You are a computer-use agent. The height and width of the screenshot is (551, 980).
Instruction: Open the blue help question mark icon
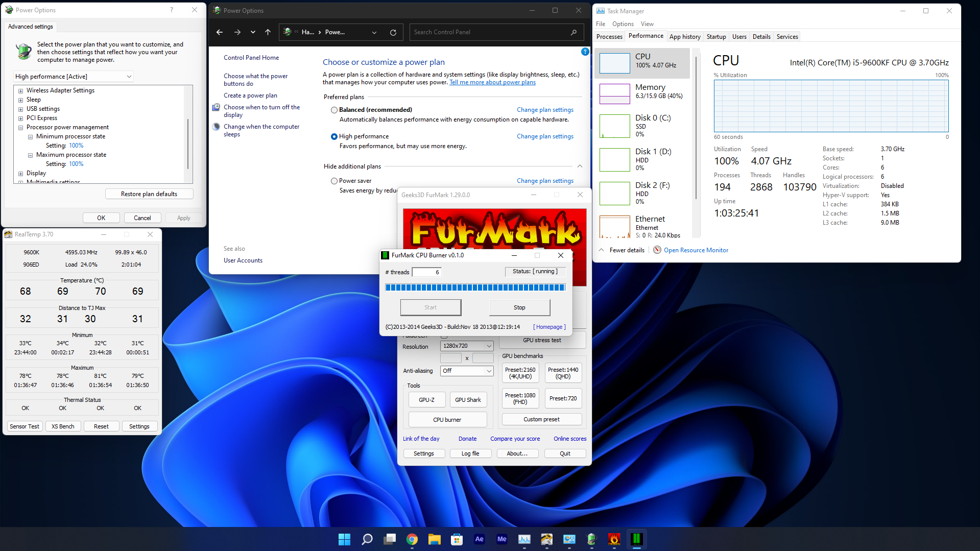(585, 52)
